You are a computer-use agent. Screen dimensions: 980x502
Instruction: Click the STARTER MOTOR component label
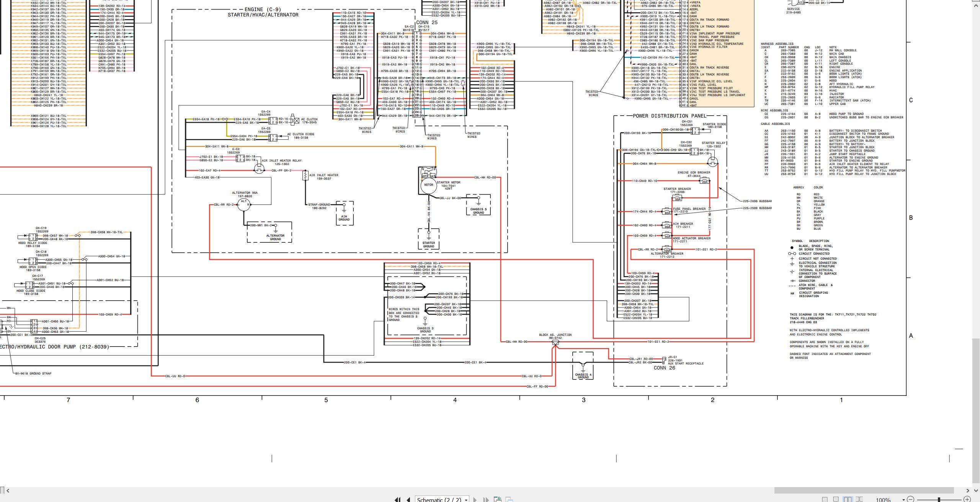tap(448, 183)
